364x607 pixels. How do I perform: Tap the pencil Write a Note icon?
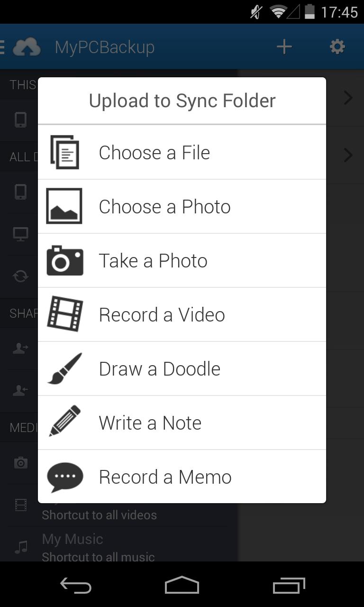(x=65, y=422)
